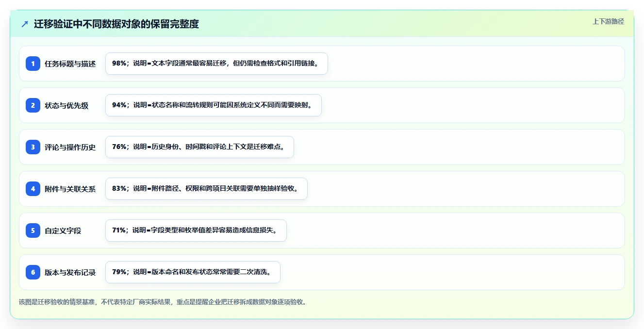Select number badge 5 for 自定义字段
Image resolution: width=644 pixels, height=329 pixels.
[33, 230]
